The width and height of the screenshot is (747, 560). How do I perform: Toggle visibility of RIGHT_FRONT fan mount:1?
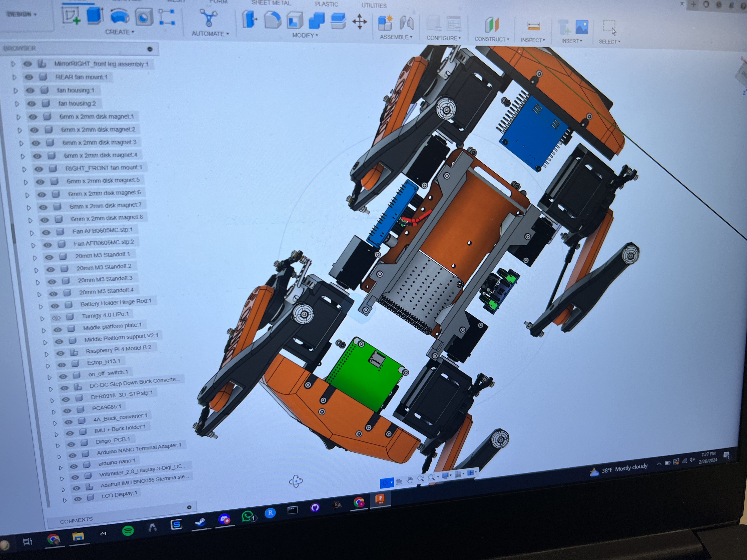tap(39, 169)
